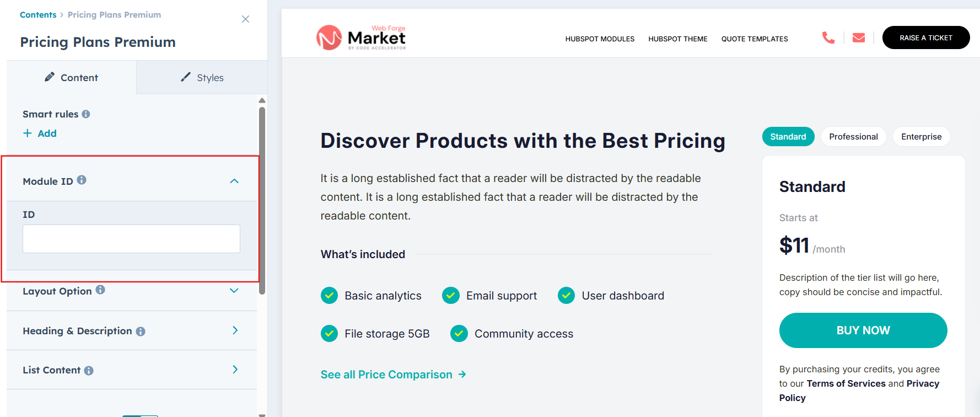Click the red envelope email icon
This screenshot has width=980, height=417.
(858, 38)
